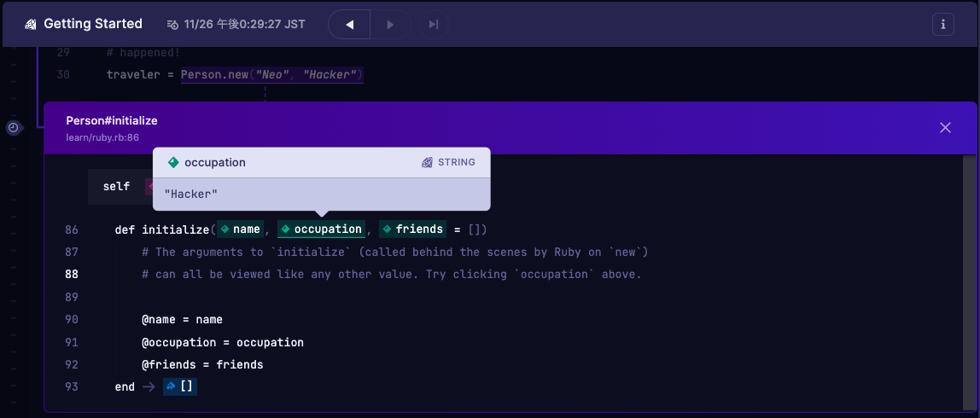Click the return arrow icon on line 93

(x=149, y=386)
